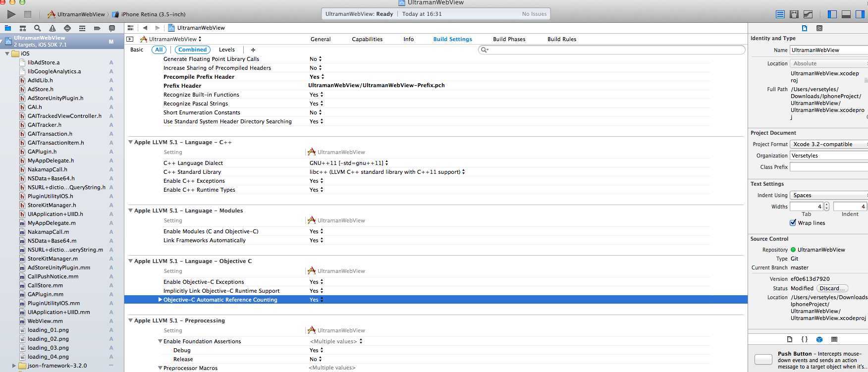Open the UltramanWebView target selector popup
The height and width of the screenshot is (372, 868).
tap(171, 39)
